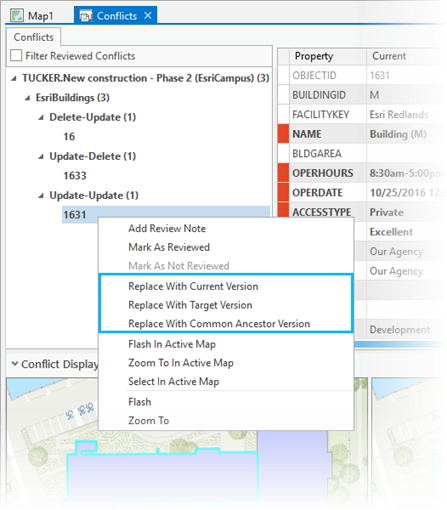Collapse the TUCKER.New construction version node
The height and width of the screenshot is (510, 447).
tap(14, 79)
